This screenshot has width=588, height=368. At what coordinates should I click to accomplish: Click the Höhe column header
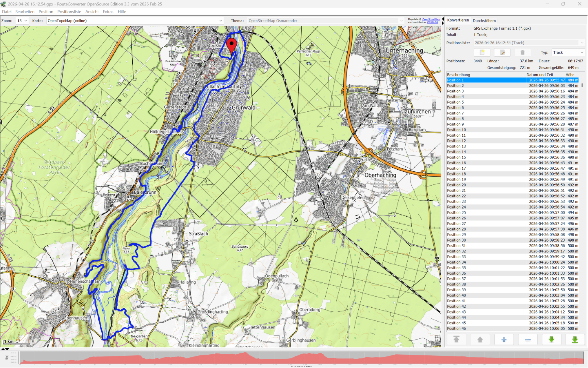(x=570, y=75)
